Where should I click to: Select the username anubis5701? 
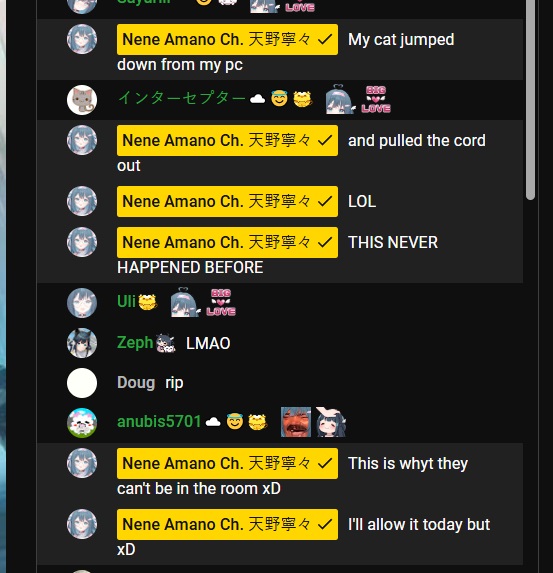coord(159,422)
